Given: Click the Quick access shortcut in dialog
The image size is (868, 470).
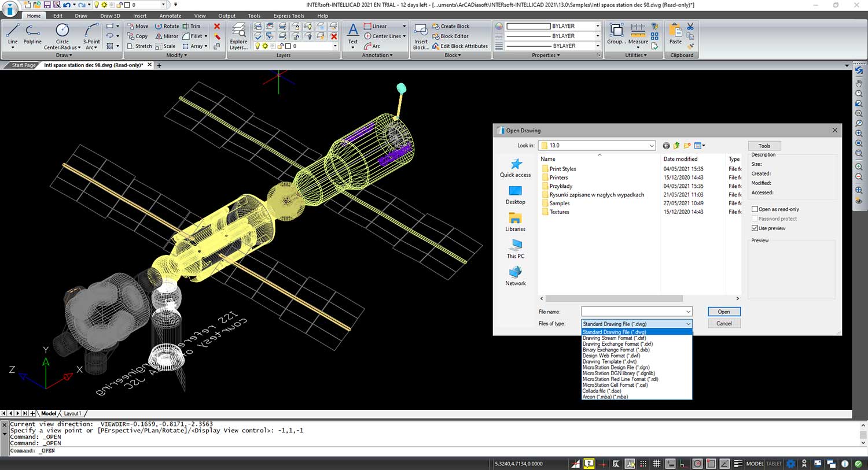Looking at the screenshot, I should (x=515, y=168).
